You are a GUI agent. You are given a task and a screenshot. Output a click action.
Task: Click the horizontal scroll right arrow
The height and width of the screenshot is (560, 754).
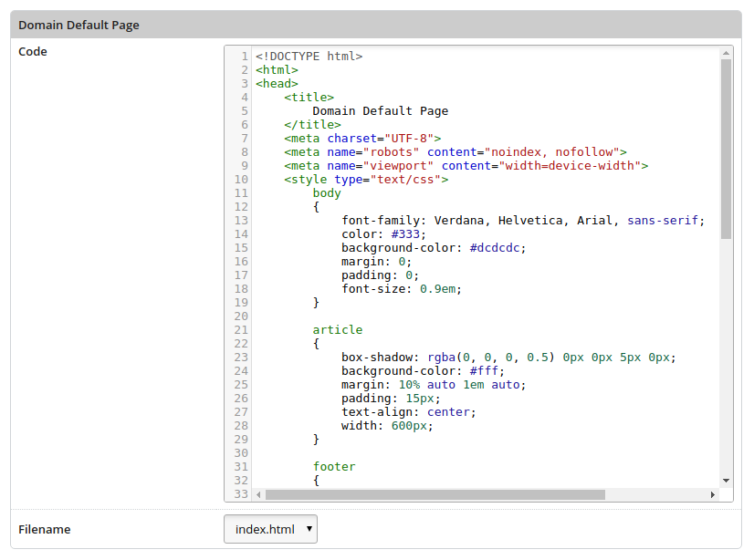[713, 494]
